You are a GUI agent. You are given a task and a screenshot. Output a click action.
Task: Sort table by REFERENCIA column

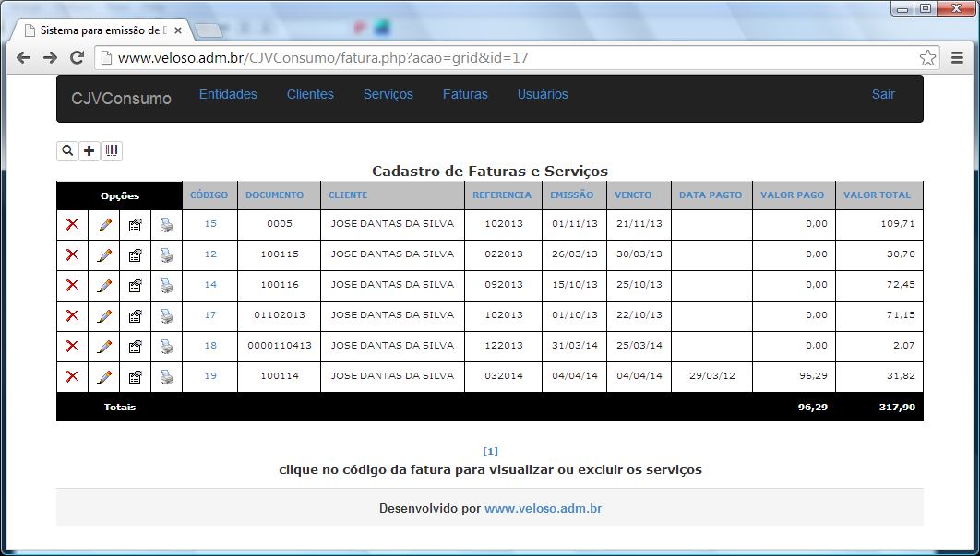click(502, 195)
